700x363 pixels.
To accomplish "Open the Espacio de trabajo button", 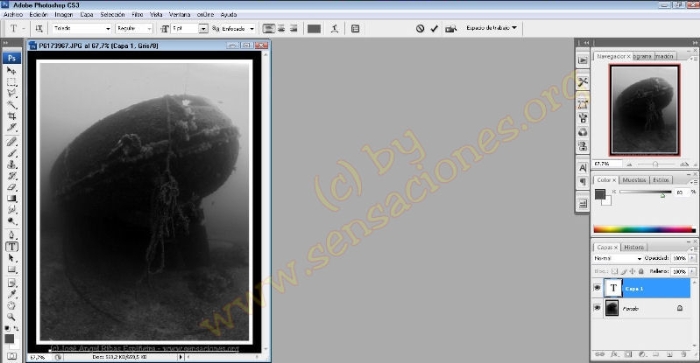I will (491, 28).
